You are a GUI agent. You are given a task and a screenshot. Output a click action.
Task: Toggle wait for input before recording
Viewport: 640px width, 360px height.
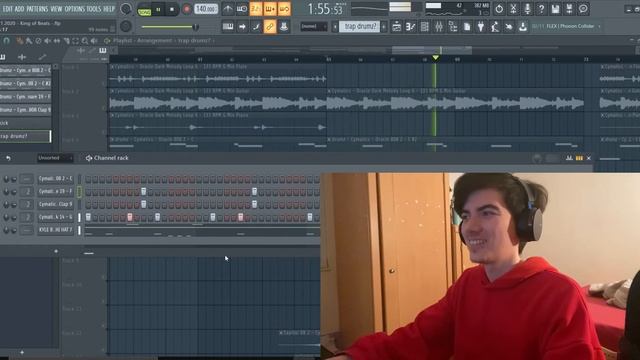tap(242, 9)
